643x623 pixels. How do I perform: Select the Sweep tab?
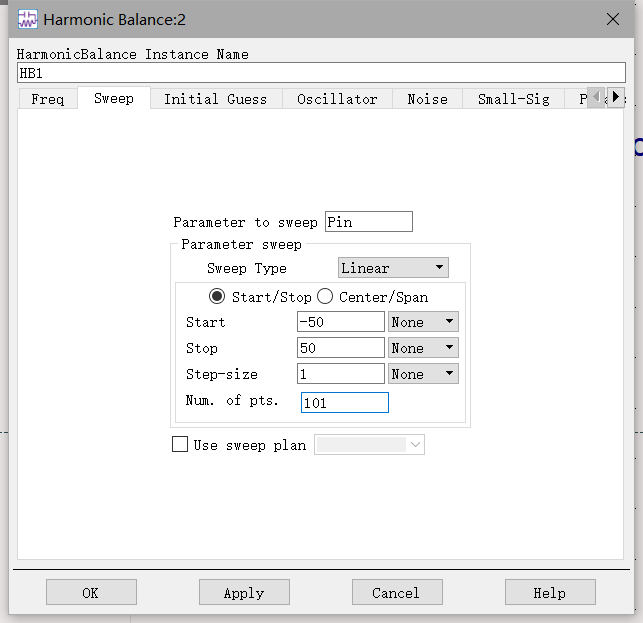coord(114,98)
